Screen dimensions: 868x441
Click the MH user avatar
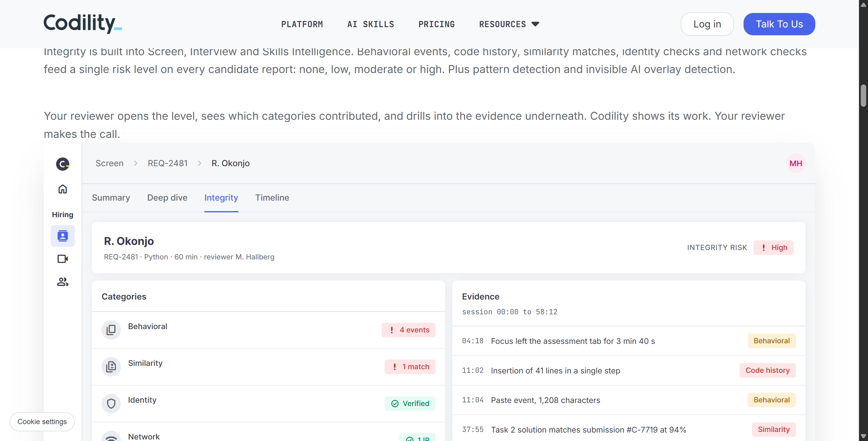coord(796,163)
